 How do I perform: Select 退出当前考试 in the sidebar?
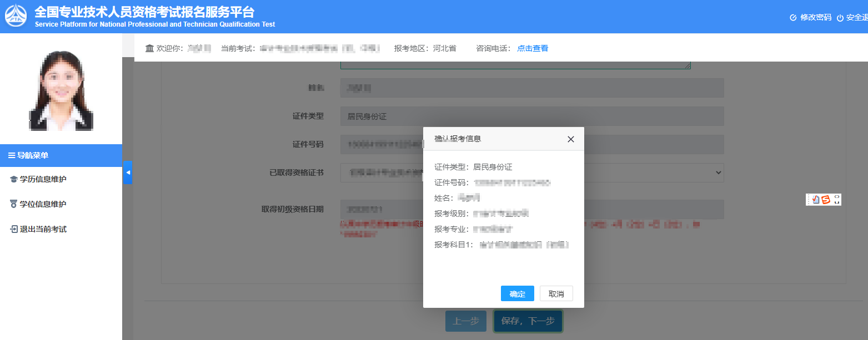pos(43,229)
